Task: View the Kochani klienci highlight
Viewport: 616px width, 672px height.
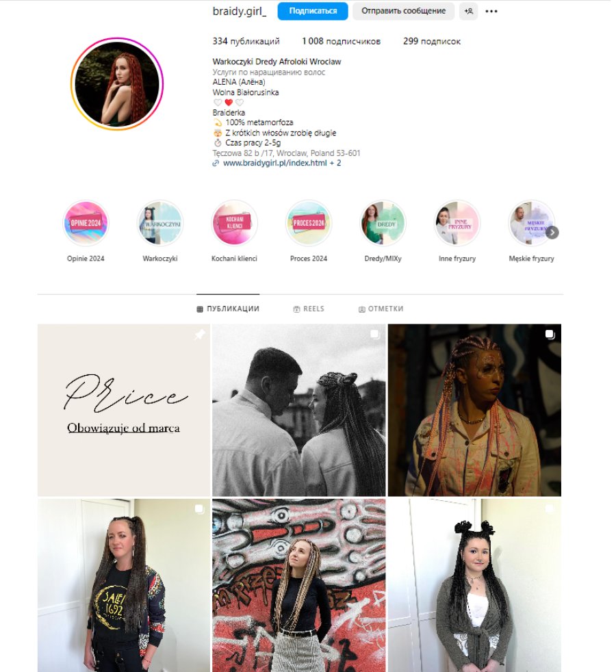Action: coord(235,223)
